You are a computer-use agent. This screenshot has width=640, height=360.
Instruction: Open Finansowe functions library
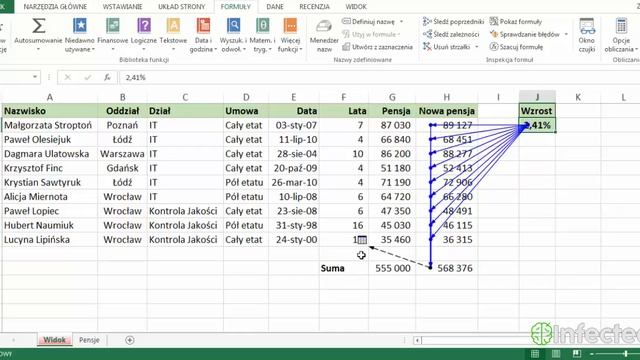113,36
